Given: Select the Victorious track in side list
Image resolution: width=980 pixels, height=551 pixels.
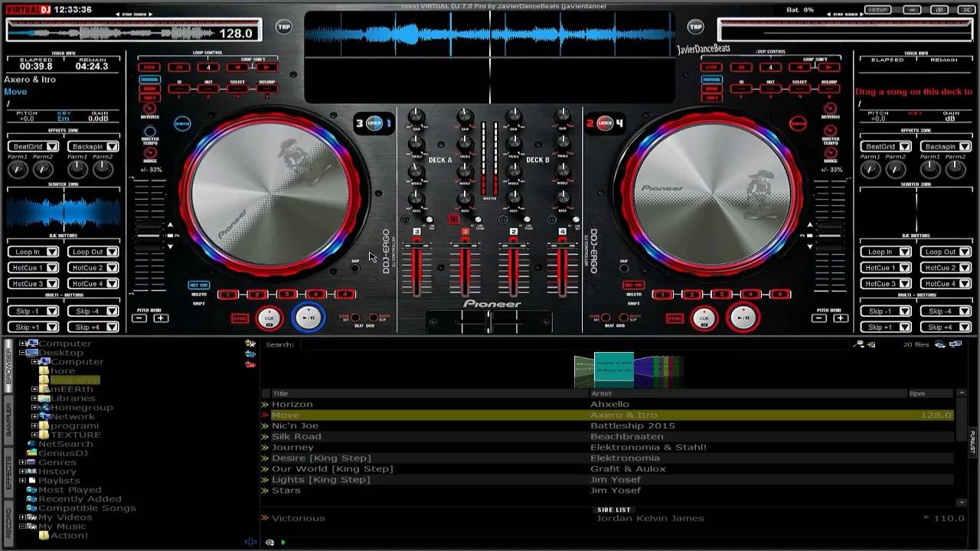Looking at the screenshot, I should (612, 518).
